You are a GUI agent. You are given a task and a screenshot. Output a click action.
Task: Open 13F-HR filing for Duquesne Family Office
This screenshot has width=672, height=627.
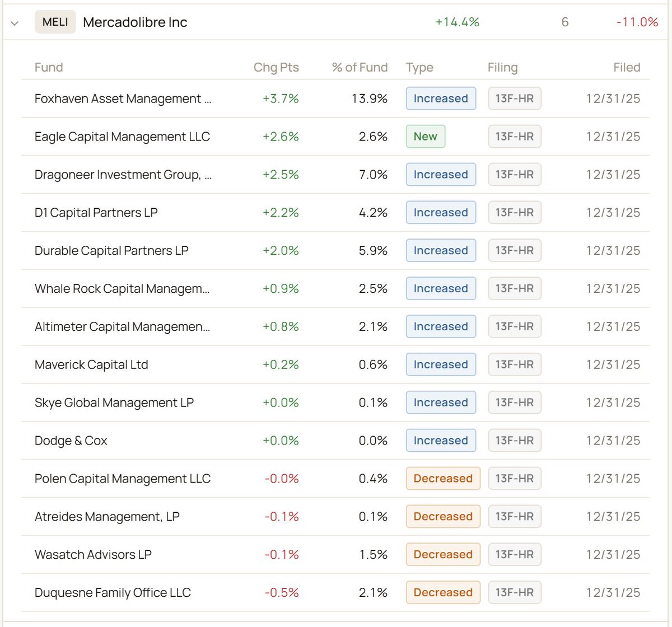515,593
